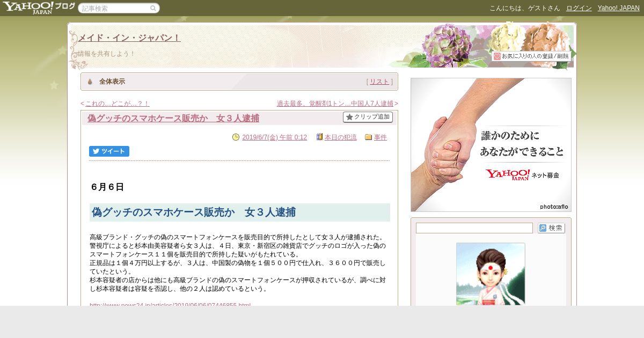Open the 本日の犯流 category link
Screen dimensions: 644x338
coord(341,137)
